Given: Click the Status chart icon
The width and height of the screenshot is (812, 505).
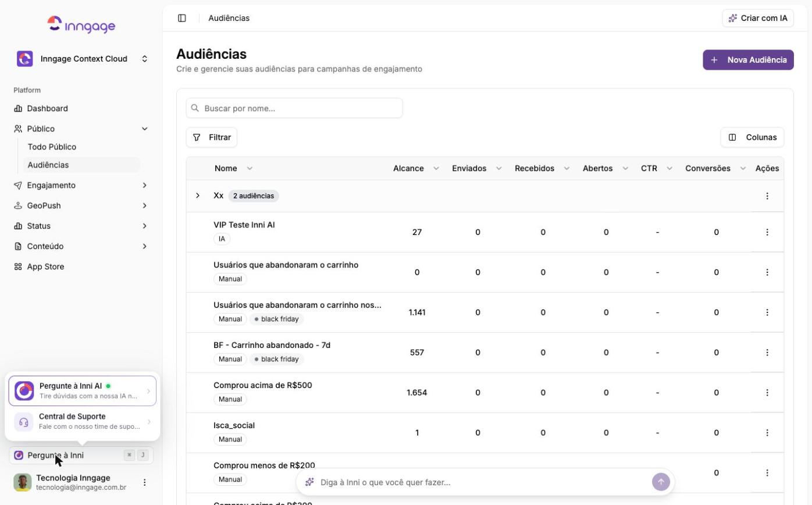Looking at the screenshot, I should click(18, 226).
